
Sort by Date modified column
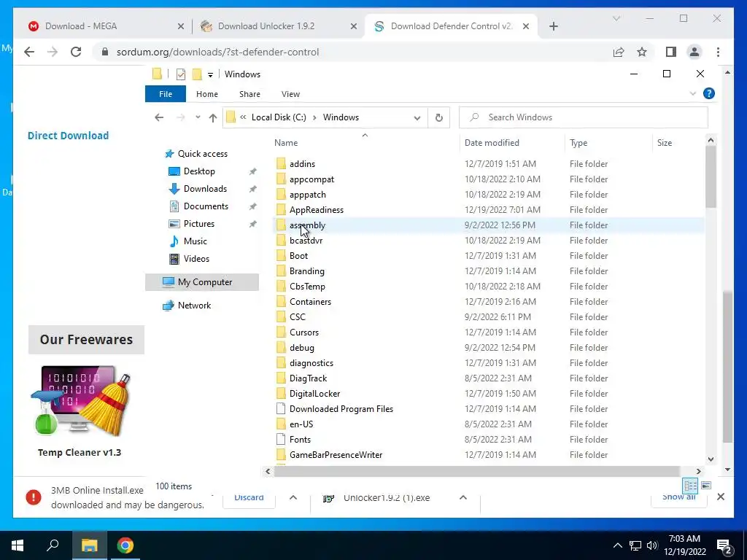coord(492,143)
